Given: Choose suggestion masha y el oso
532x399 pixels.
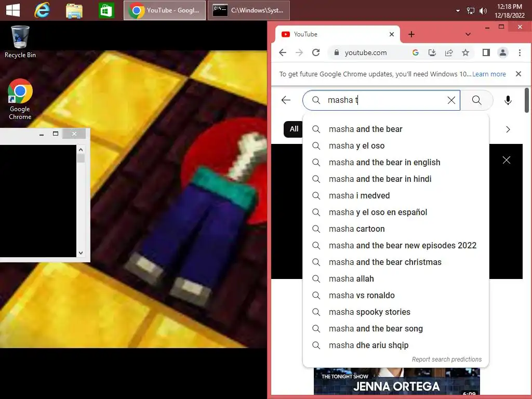Looking at the screenshot, I should pyautogui.click(x=395, y=145).
